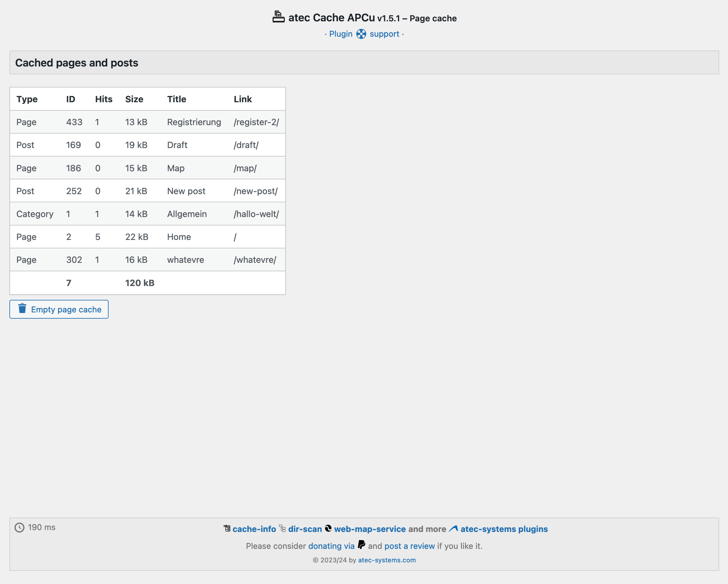Click the 190 ms load time text
728x584 pixels.
click(41, 527)
